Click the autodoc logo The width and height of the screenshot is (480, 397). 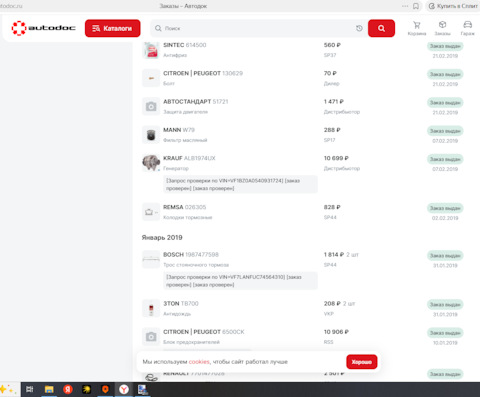43,28
